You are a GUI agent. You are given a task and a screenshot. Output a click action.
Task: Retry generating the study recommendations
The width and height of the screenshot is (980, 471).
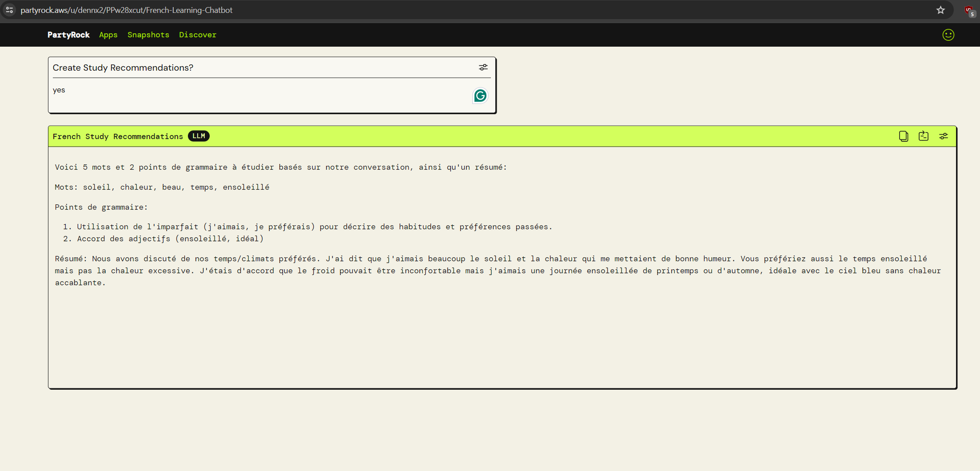pyautogui.click(x=923, y=136)
